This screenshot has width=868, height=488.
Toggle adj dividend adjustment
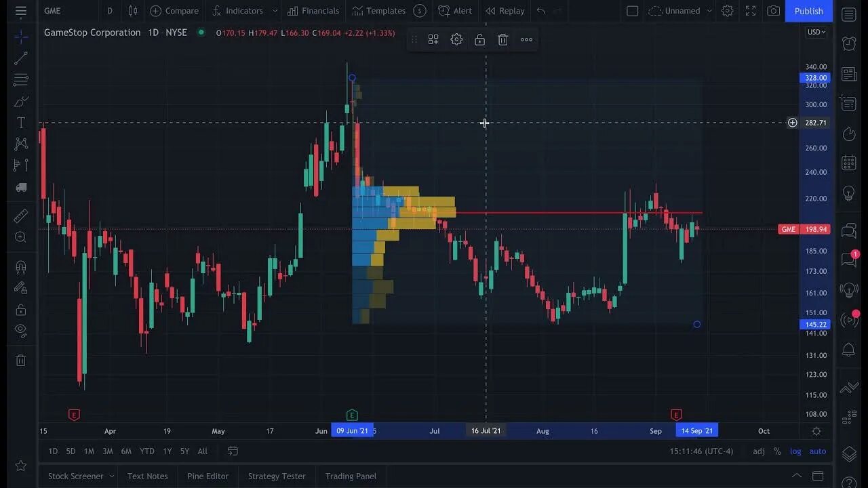759,451
